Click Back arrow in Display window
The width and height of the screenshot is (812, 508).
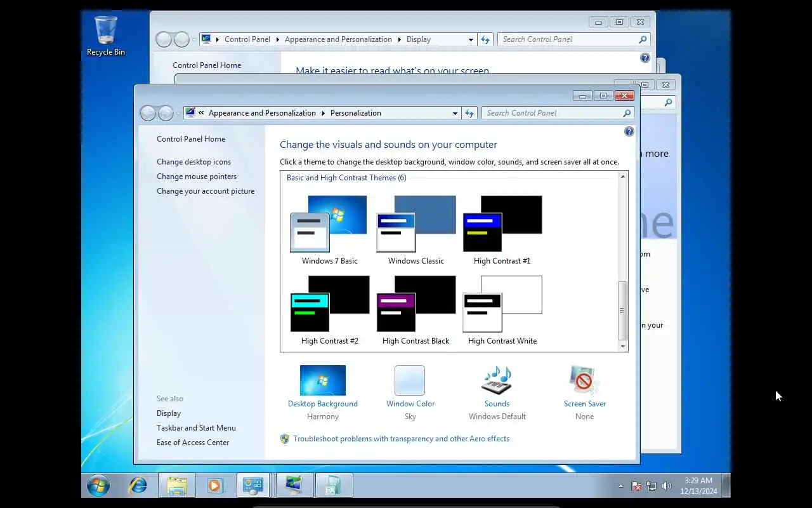coord(164,39)
